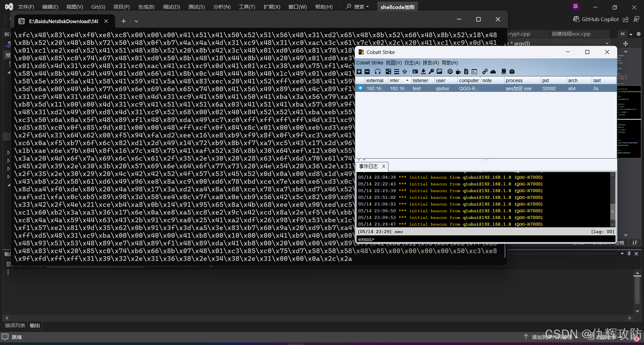The width and height of the screenshot is (644, 345).
Task: Open the tab list dropdown arrow
Action: [x=631, y=34]
